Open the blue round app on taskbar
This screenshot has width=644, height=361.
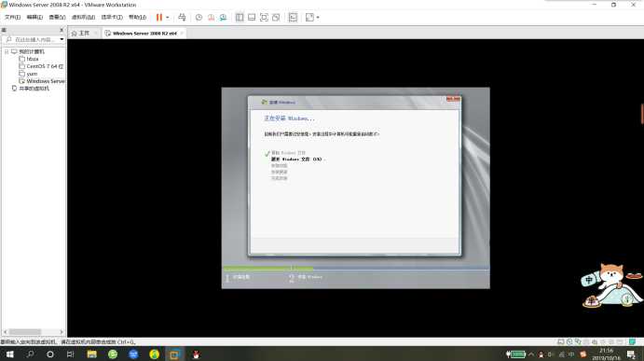coord(133,354)
